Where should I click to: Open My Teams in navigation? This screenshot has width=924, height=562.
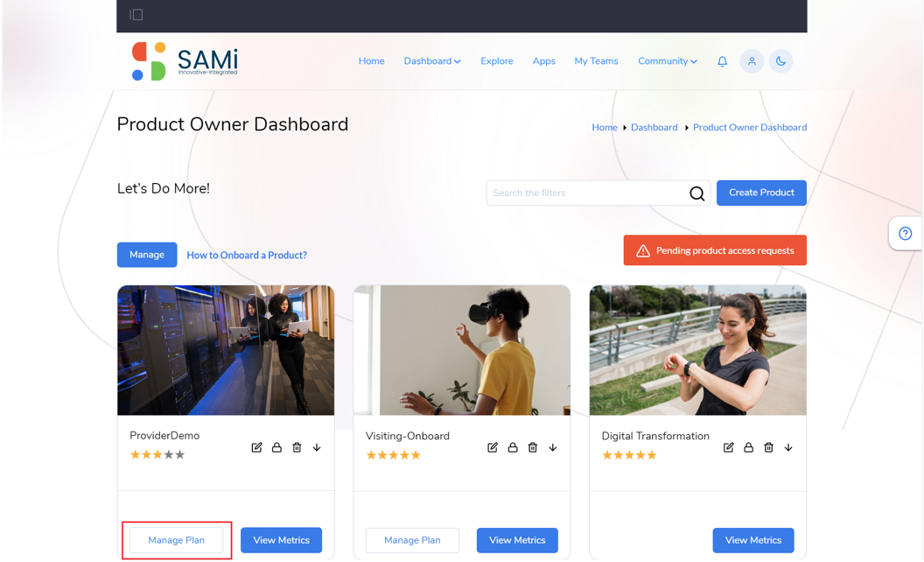(596, 61)
